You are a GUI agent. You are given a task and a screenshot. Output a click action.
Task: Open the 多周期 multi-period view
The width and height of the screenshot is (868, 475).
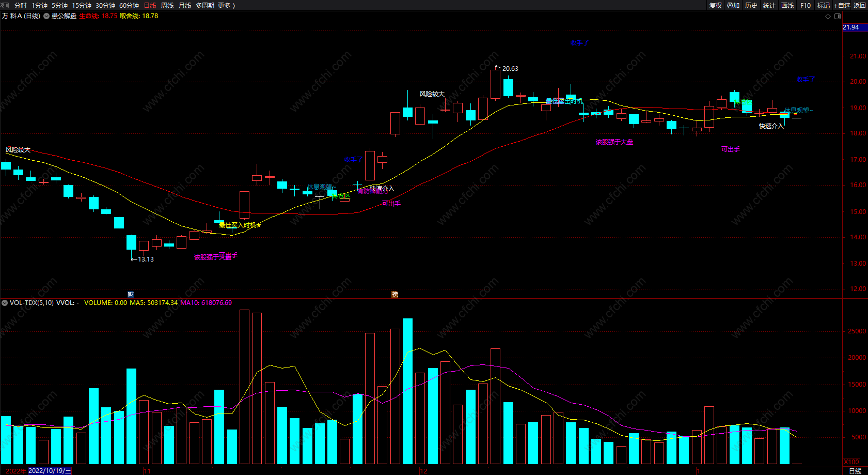(205, 5)
